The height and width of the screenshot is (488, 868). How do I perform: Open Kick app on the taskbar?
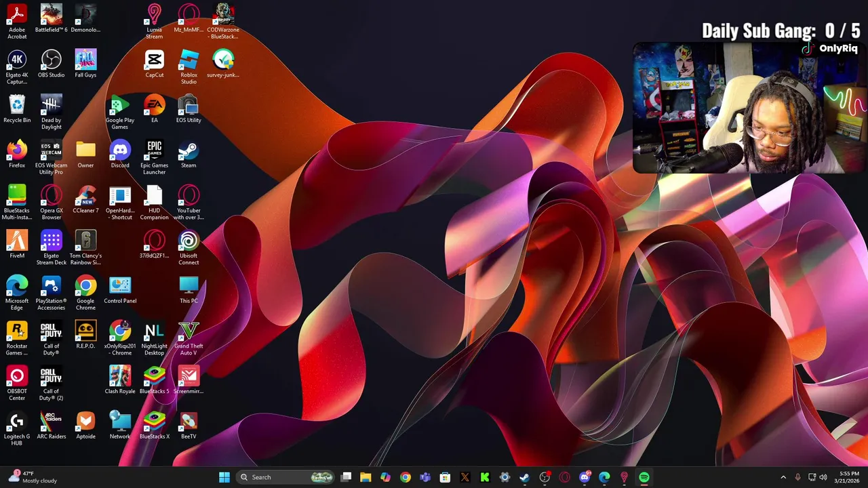[485, 477]
